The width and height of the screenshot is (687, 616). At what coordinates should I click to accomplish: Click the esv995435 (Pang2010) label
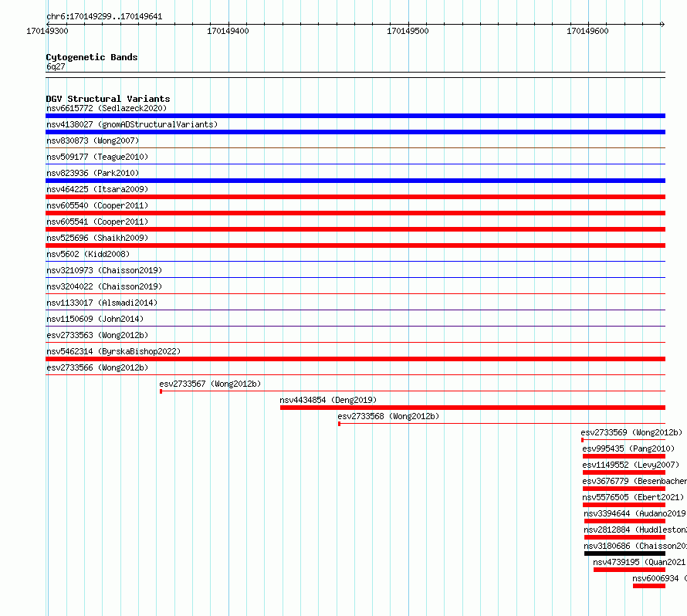tap(628, 448)
